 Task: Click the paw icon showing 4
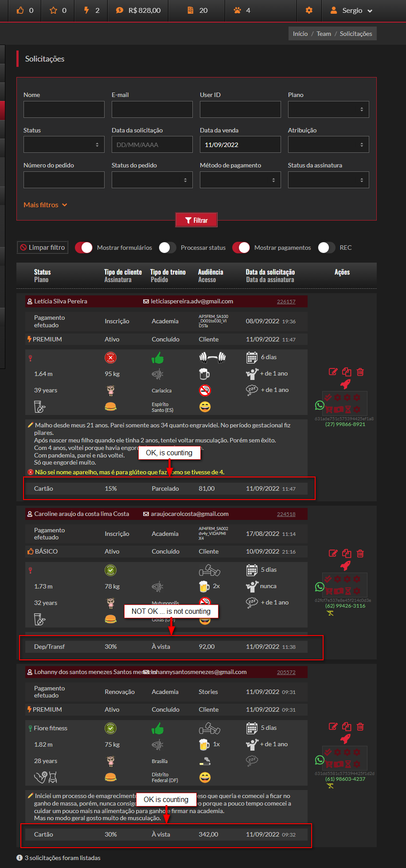coord(238,10)
